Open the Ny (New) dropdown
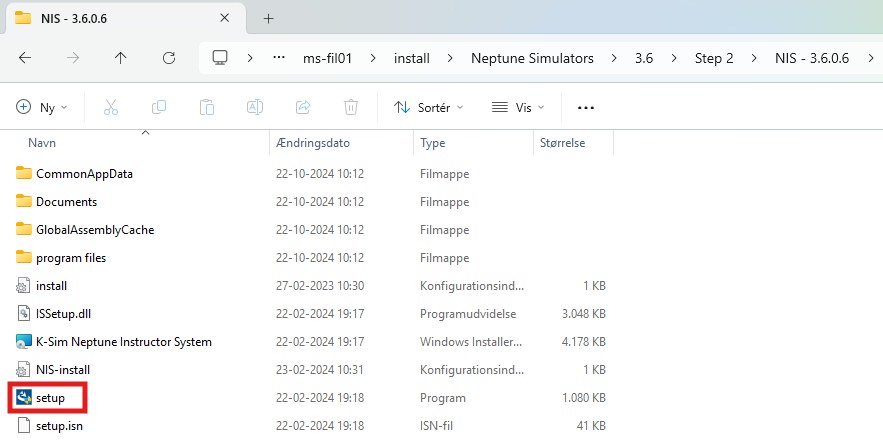 point(42,107)
